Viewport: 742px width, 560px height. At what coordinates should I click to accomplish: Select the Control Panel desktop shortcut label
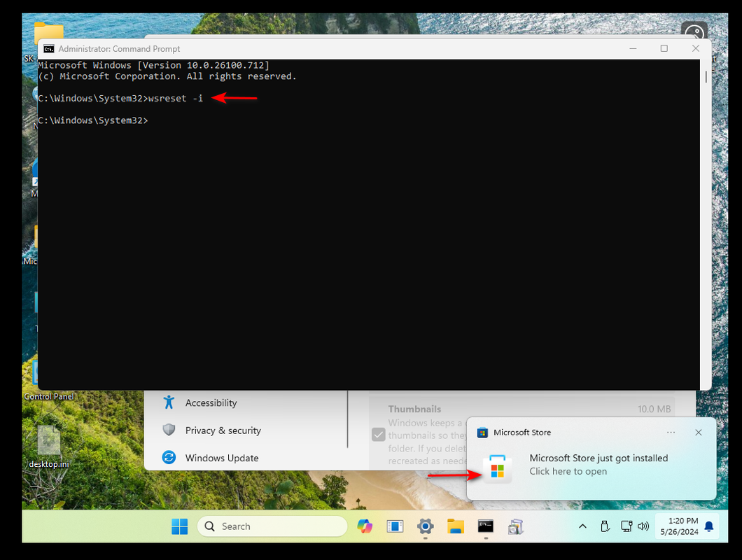[49, 397]
